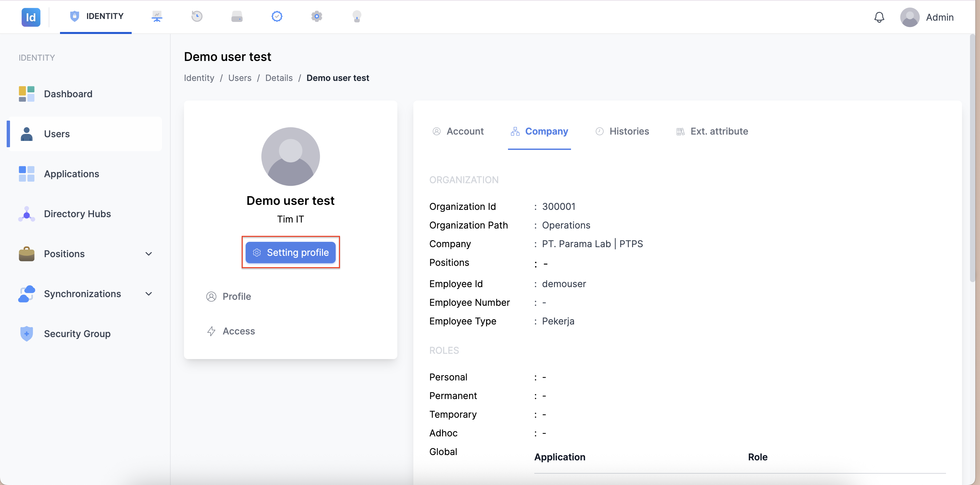Switch to the Ext. attribute tab
The width and height of the screenshot is (980, 485).
point(712,131)
